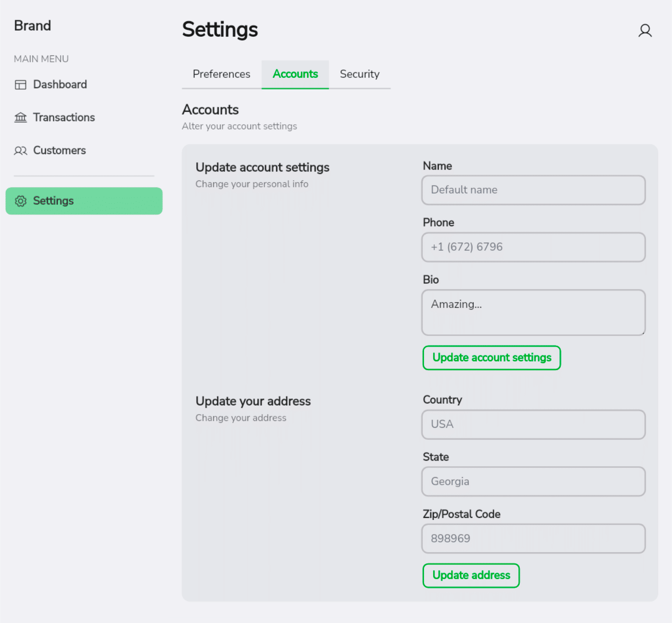This screenshot has height=623, width=672.
Task: Click the Transactions bank icon
Action: point(21,117)
